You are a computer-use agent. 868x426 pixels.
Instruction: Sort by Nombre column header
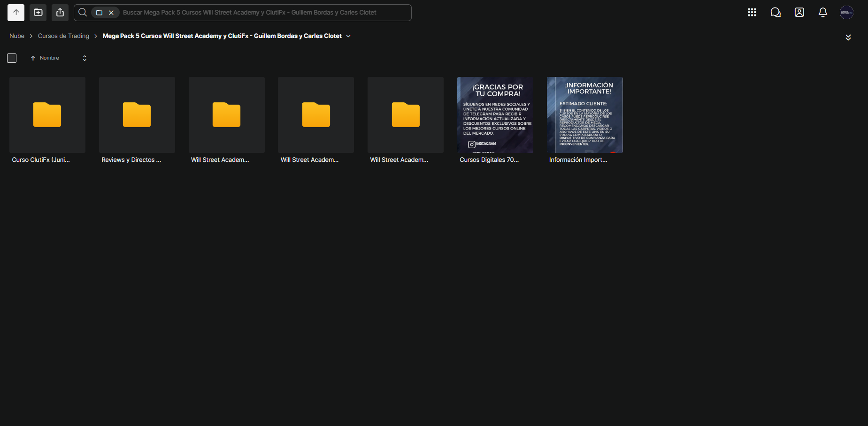tap(49, 58)
